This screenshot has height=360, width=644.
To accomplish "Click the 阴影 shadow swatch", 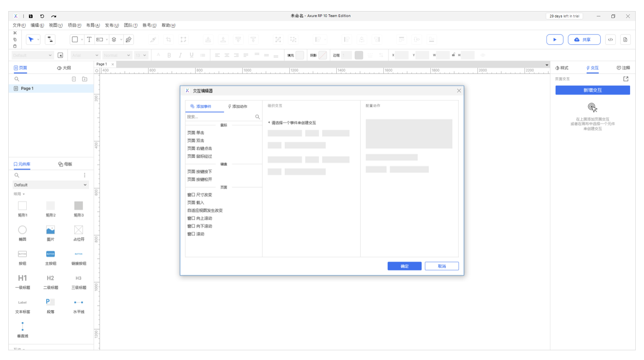I will click(323, 55).
